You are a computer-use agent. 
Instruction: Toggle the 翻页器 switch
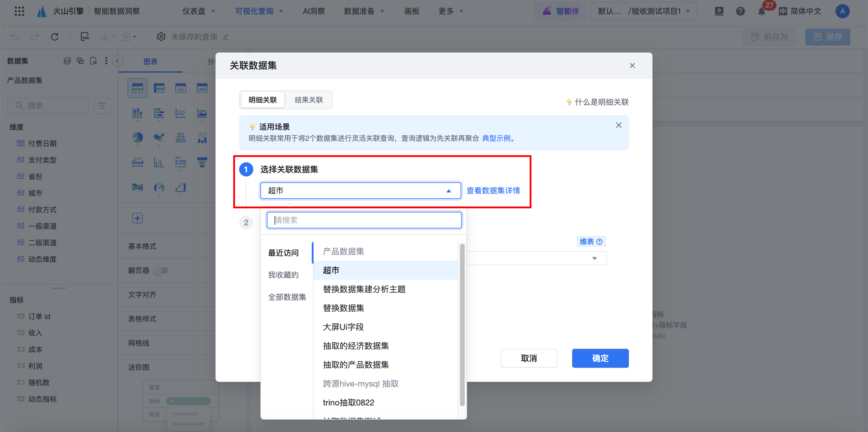point(161,270)
